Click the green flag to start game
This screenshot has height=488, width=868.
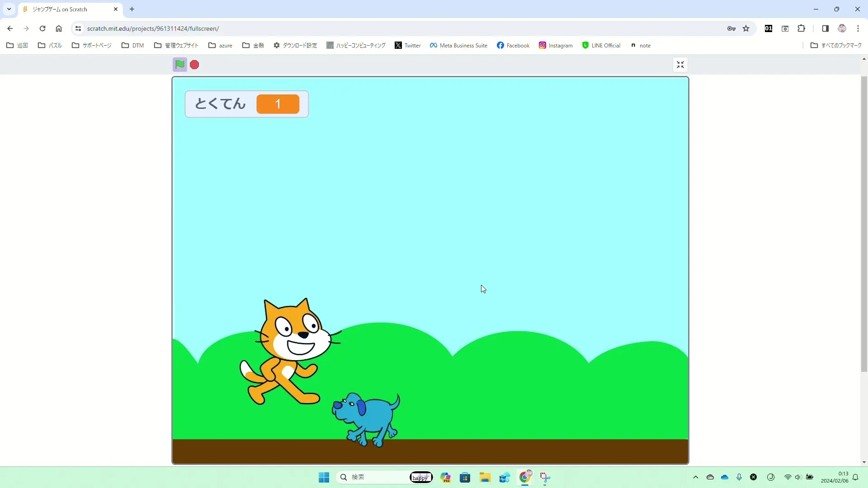click(179, 64)
